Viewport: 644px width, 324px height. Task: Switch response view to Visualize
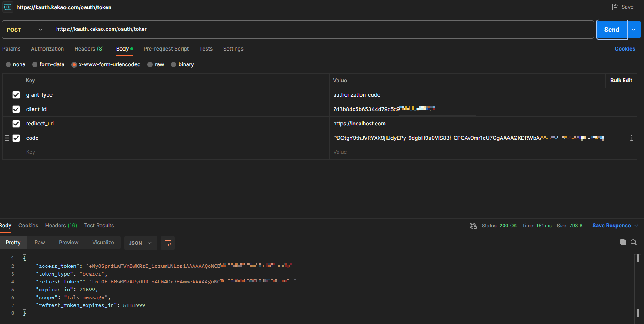103,243
